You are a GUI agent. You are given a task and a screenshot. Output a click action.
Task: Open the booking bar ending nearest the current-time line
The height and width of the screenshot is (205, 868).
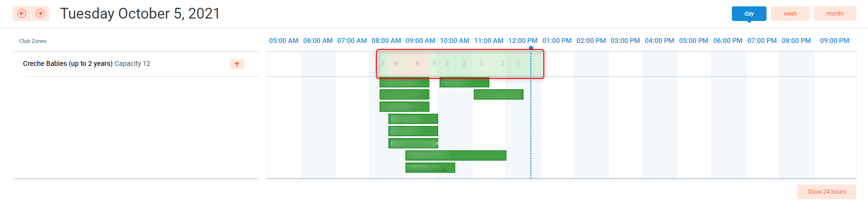coord(498,94)
